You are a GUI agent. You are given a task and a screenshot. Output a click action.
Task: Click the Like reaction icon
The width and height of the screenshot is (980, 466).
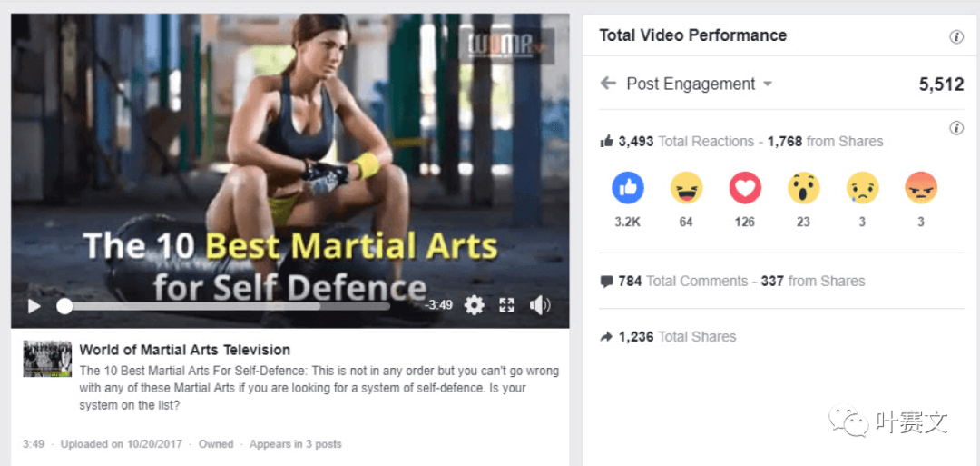pos(628,188)
